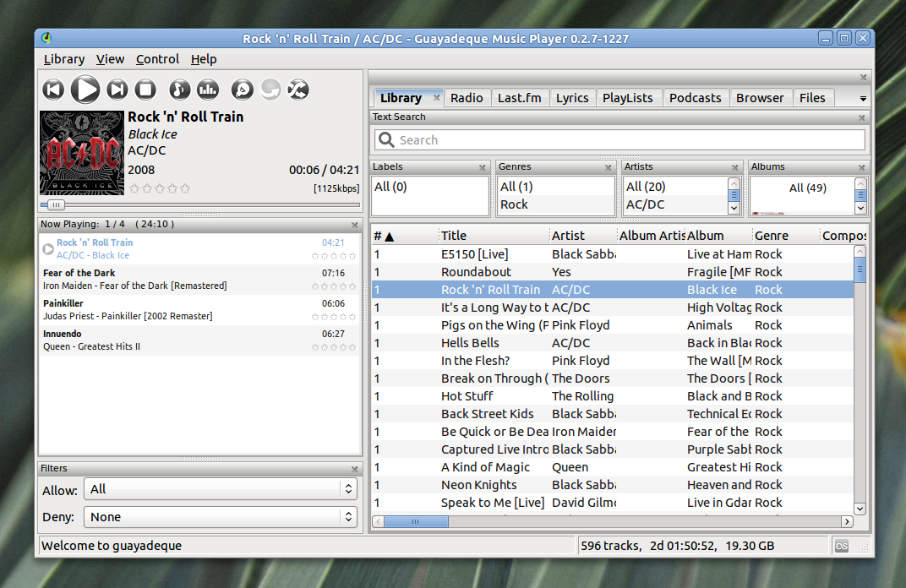Switch to the Lyrics tab
The height and width of the screenshot is (588, 906).
coord(572,98)
